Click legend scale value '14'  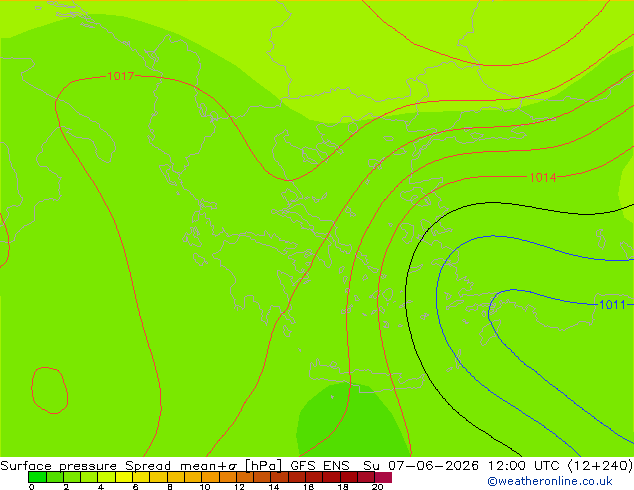pos(274,487)
